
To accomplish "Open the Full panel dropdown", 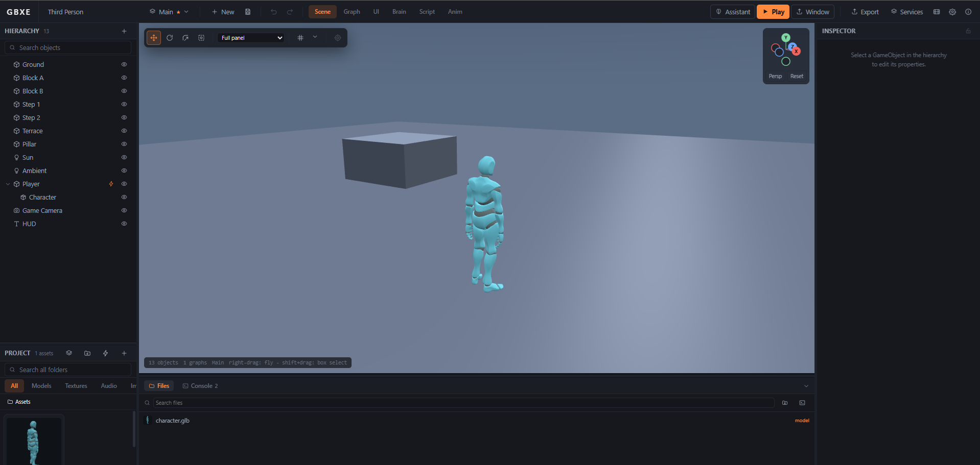I will 251,38.
